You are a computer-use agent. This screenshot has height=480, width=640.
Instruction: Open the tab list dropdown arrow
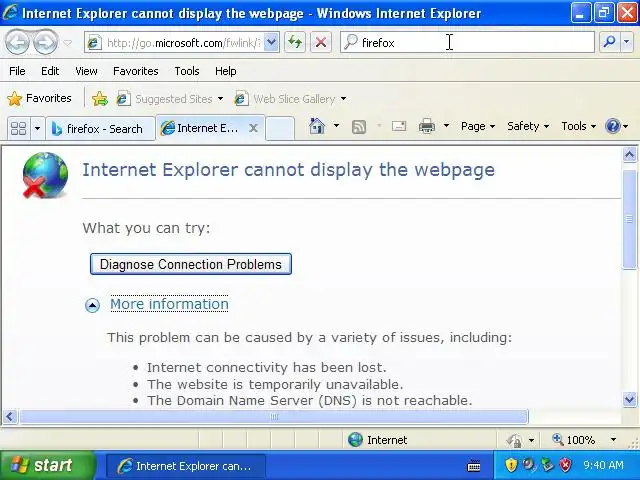click(37, 129)
